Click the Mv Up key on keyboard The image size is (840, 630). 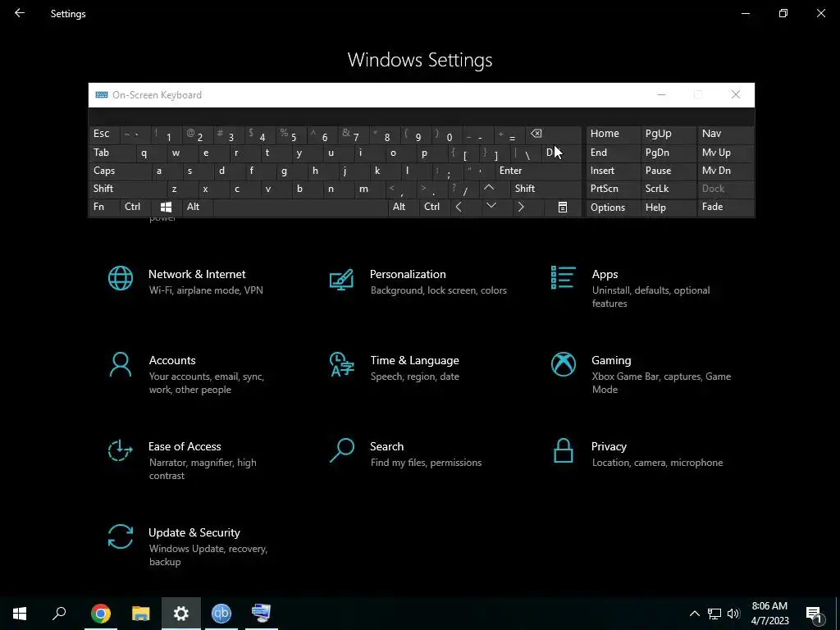tap(725, 153)
